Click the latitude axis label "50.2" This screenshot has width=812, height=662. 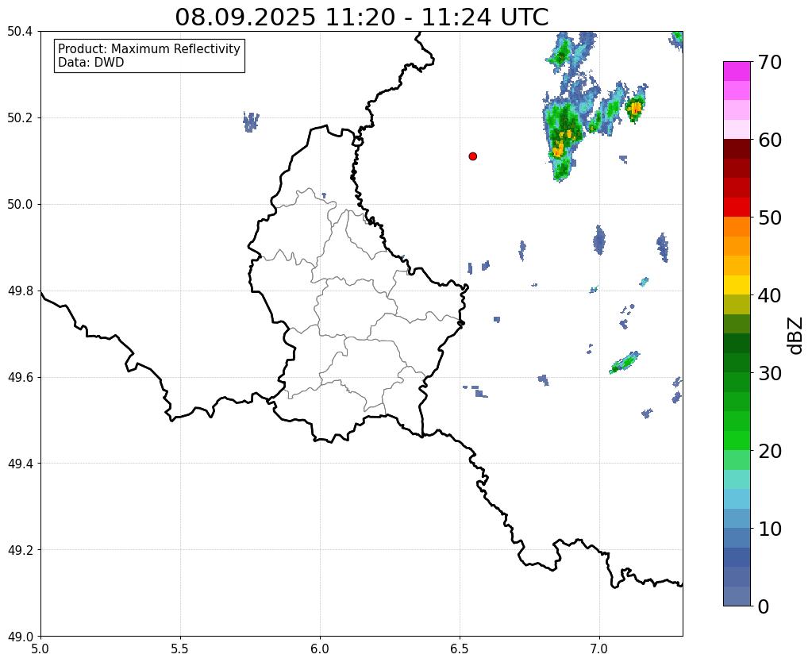click(20, 117)
